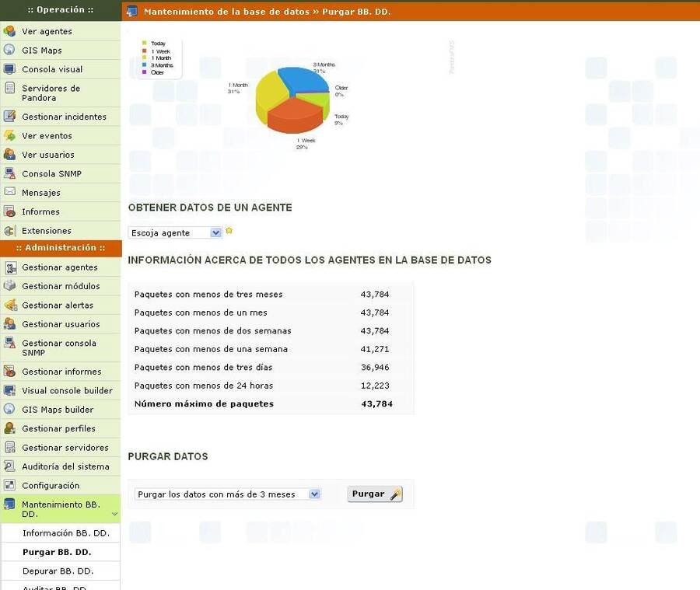Click the Gestionar alertas bell icon

pyautogui.click(x=9, y=305)
